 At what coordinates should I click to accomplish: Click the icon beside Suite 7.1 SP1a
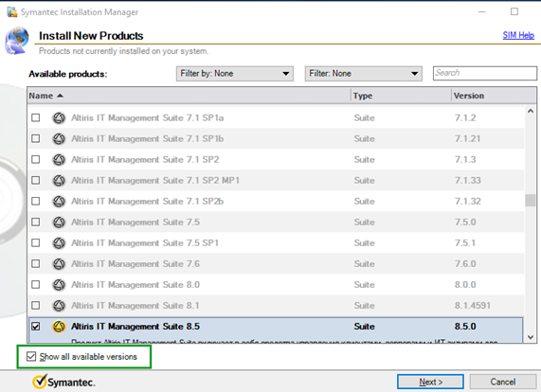click(59, 118)
